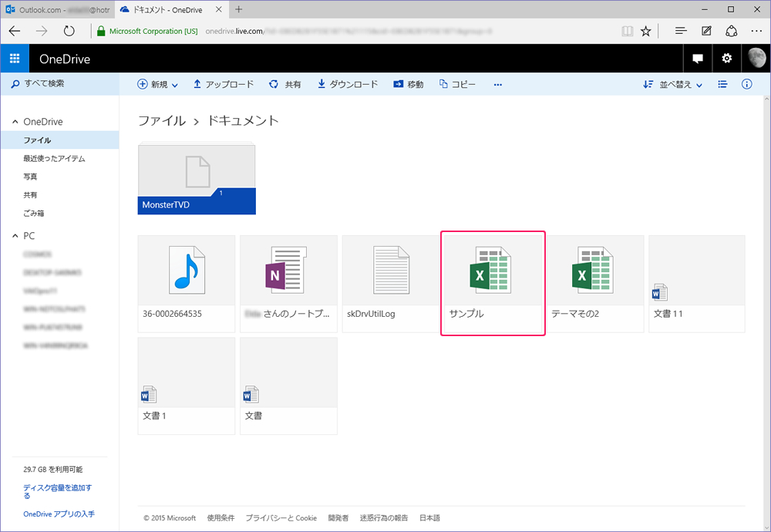Image resolution: width=771 pixels, height=532 pixels.
Task: Click the moon profile avatar
Action: [756, 58]
